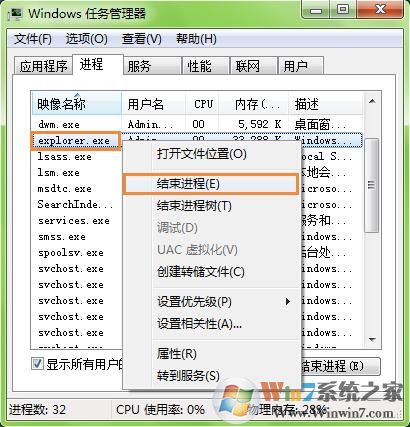Select the spoolsv.exe process row

77,253
